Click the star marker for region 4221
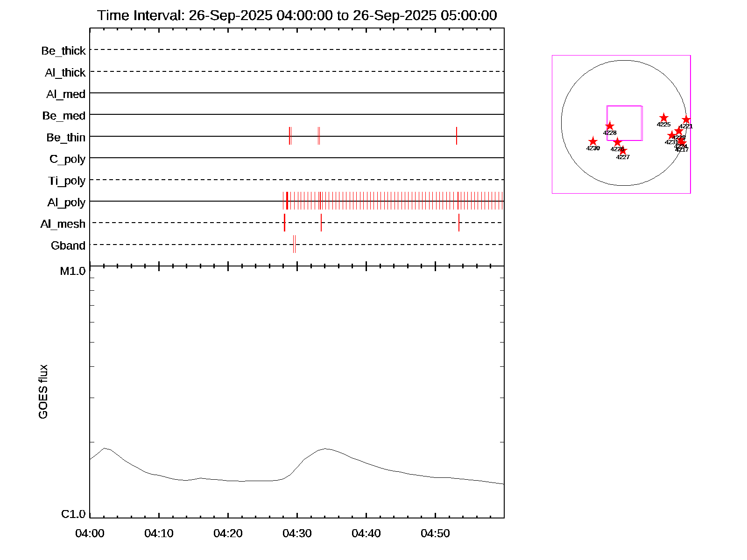The image size is (747, 560). 686,120
